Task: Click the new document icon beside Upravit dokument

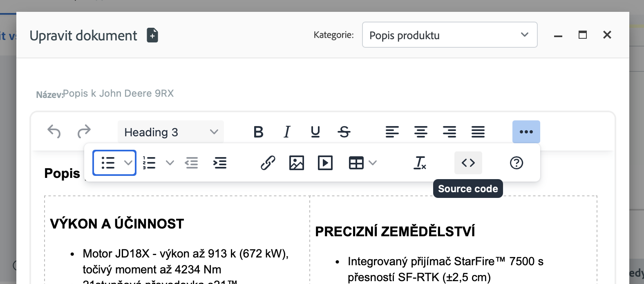Action: (152, 35)
